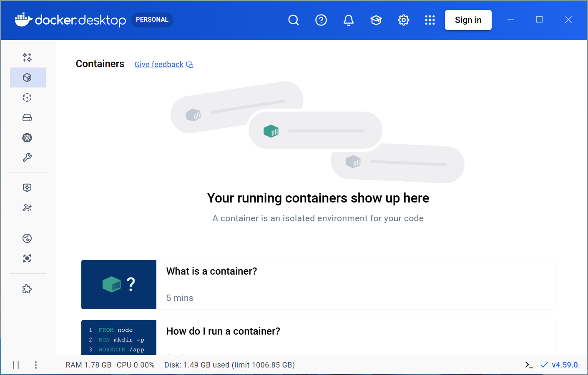Select the Containers cube icon in sidebar

pos(27,77)
